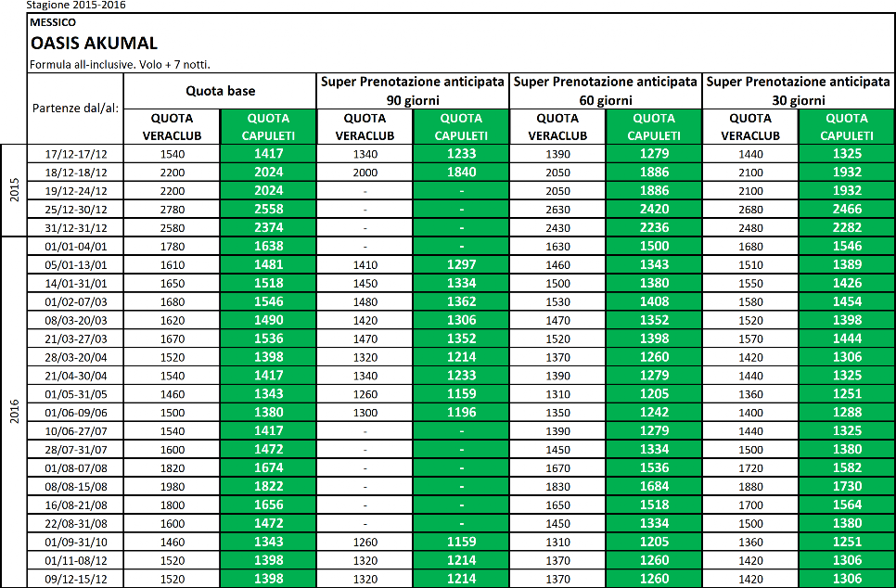The width and height of the screenshot is (896, 588).
Task: Click 60 giorni Capuleti price 1684 for 08/08-15/08
Action: [654, 486]
